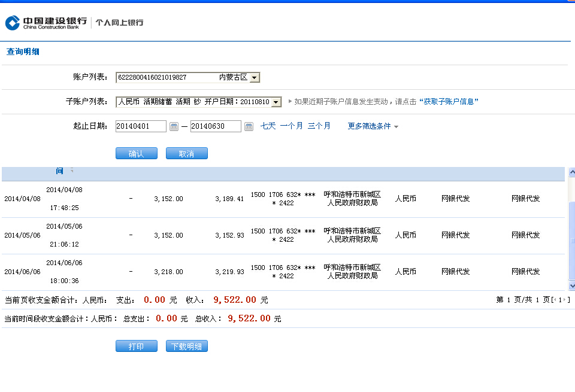Click the 获取子账户信息 link

pyautogui.click(x=448, y=102)
